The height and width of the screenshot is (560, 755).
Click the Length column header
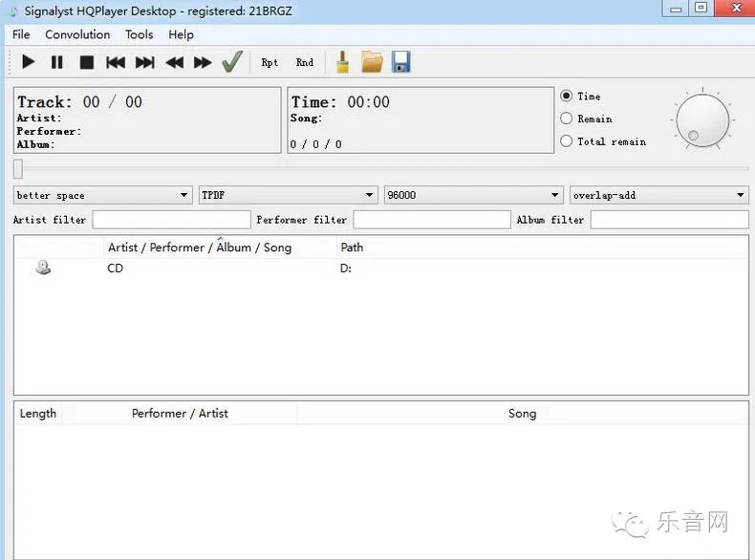38,414
